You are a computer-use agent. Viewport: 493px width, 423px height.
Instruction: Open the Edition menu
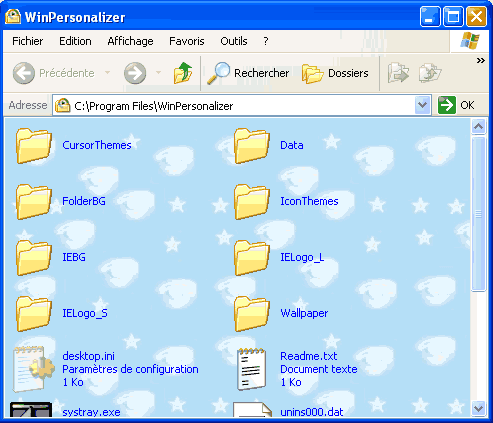[x=75, y=41]
